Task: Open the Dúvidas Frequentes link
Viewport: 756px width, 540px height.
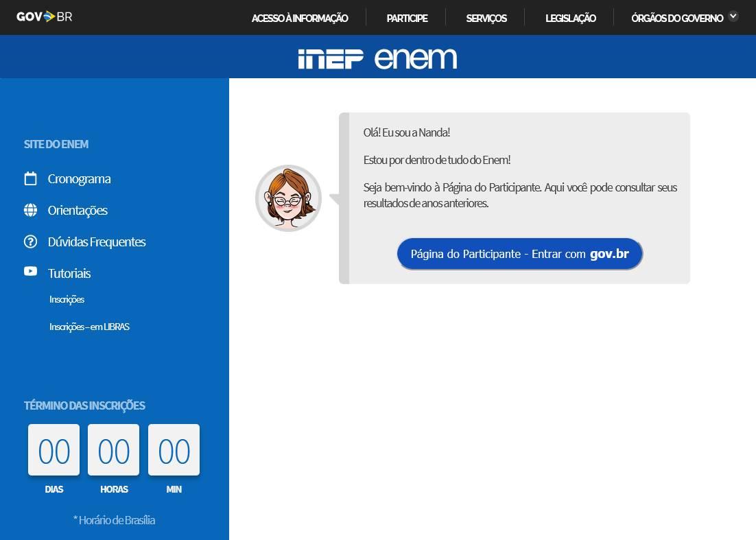Action: (97, 242)
